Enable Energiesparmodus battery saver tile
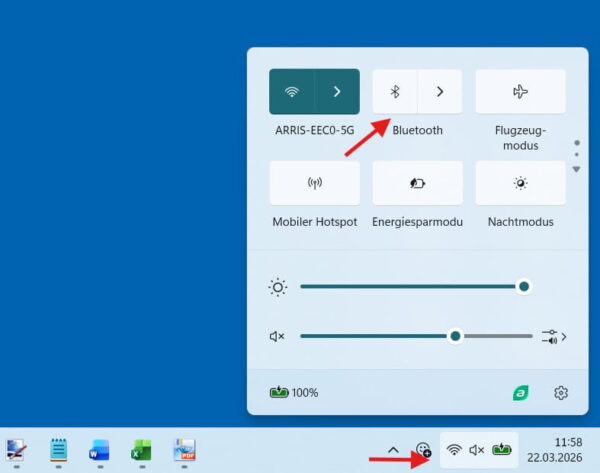The image size is (600, 473). (x=417, y=183)
